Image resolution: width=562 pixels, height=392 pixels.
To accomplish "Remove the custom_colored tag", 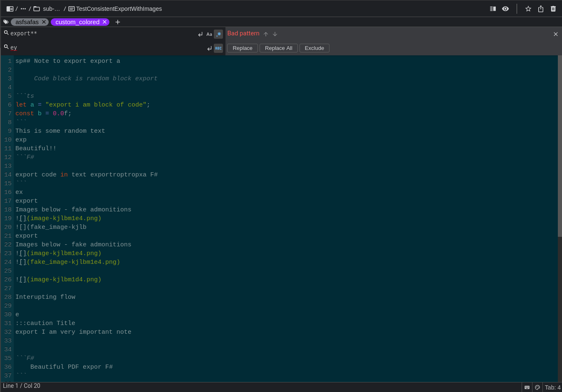I will (104, 22).
